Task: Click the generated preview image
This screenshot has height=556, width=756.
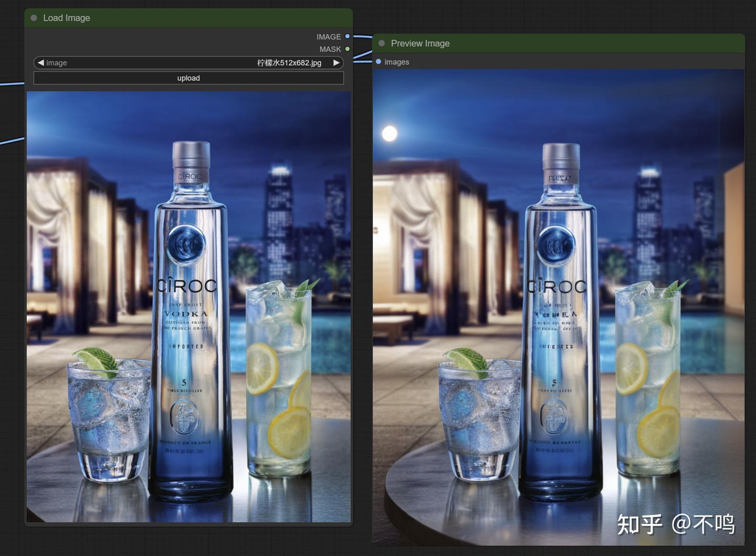Action: pos(559,307)
